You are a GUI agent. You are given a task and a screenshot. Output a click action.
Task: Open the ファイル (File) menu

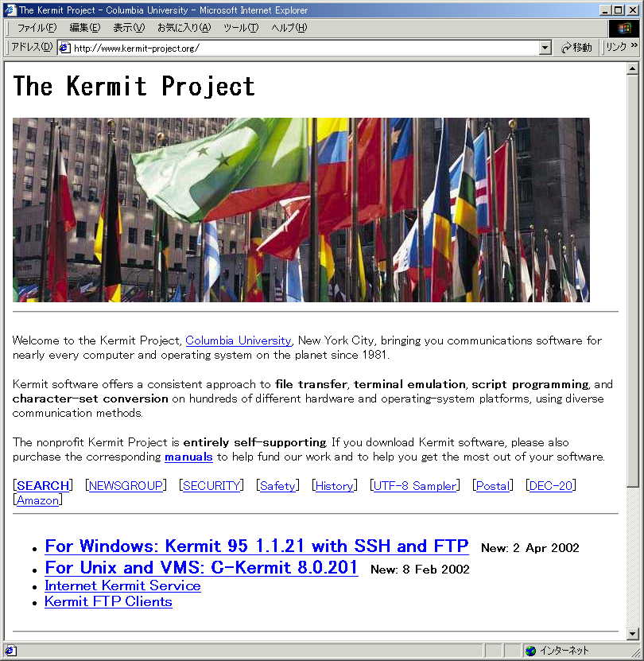pyautogui.click(x=37, y=28)
